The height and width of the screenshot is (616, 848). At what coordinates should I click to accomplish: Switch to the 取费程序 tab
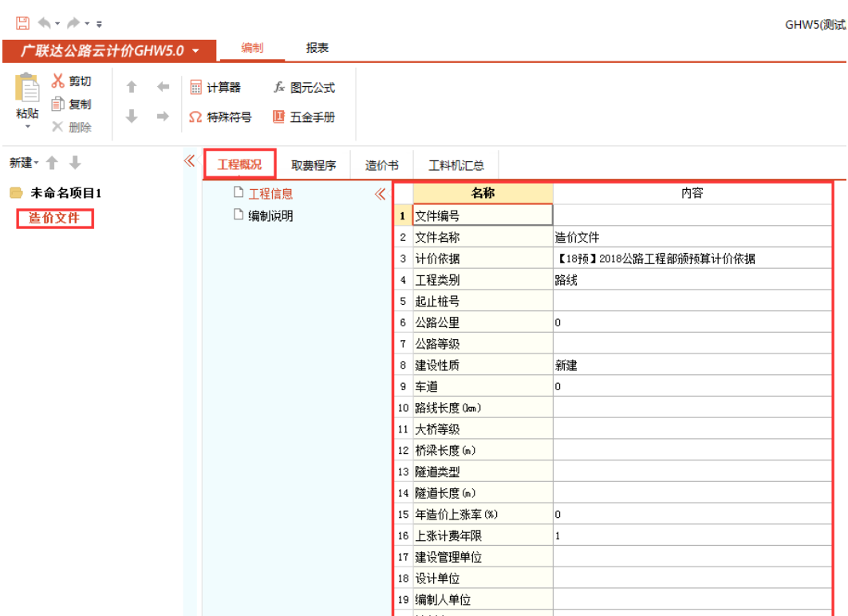(x=314, y=165)
